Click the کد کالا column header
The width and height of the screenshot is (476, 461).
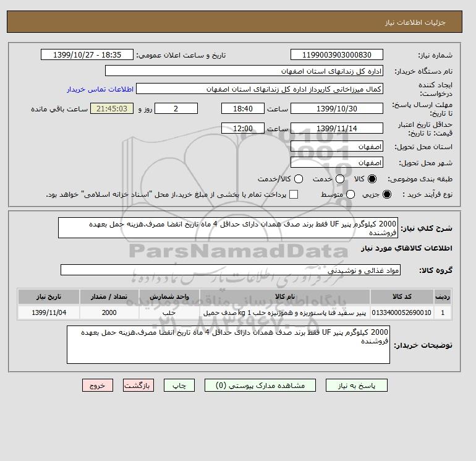point(402,296)
